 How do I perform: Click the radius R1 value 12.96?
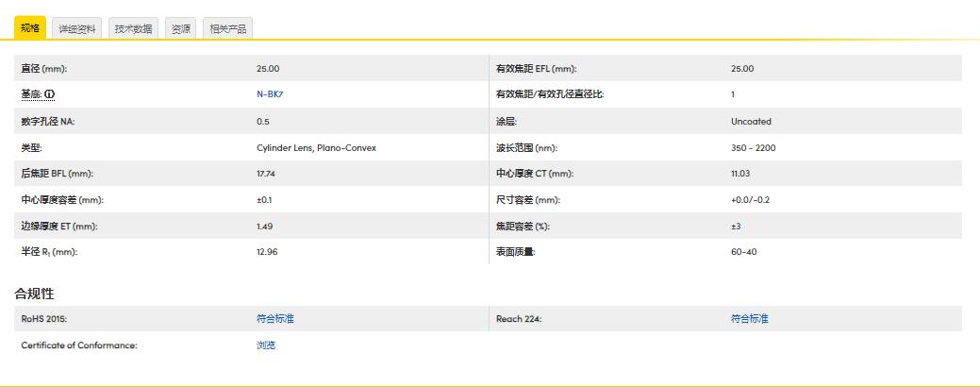[x=268, y=252]
